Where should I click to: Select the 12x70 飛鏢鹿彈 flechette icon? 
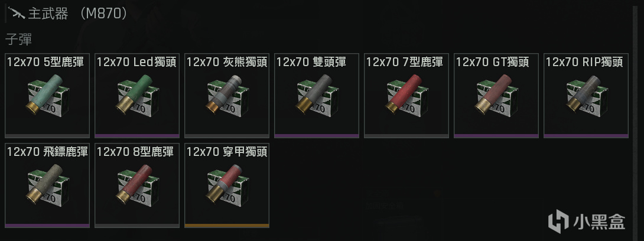tap(47, 185)
